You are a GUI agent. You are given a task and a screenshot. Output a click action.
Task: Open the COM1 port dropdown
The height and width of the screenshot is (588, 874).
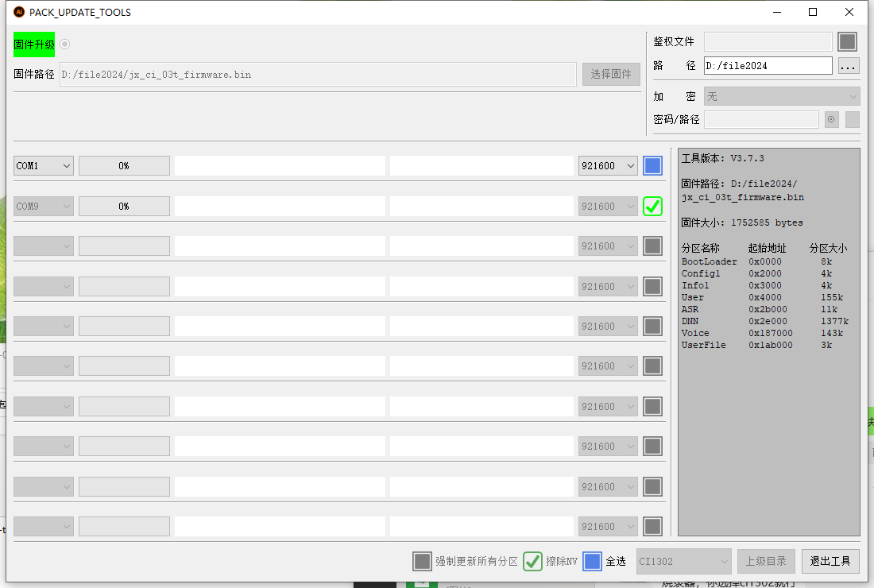point(44,165)
